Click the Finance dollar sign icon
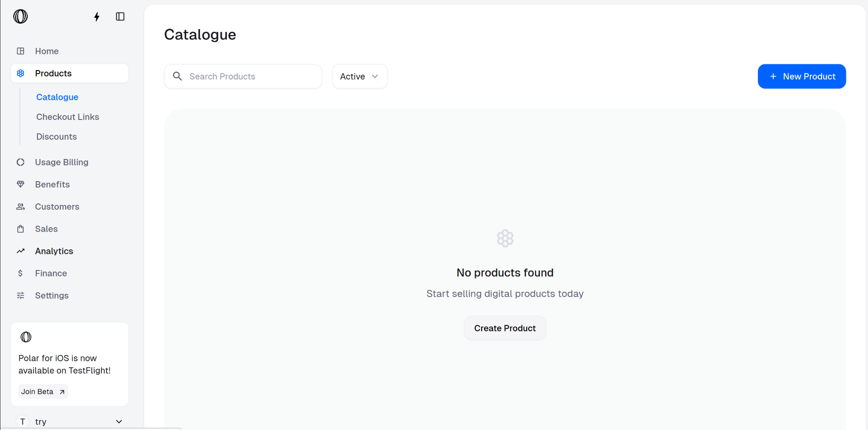 pyautogui.click(x=21, y=274)
